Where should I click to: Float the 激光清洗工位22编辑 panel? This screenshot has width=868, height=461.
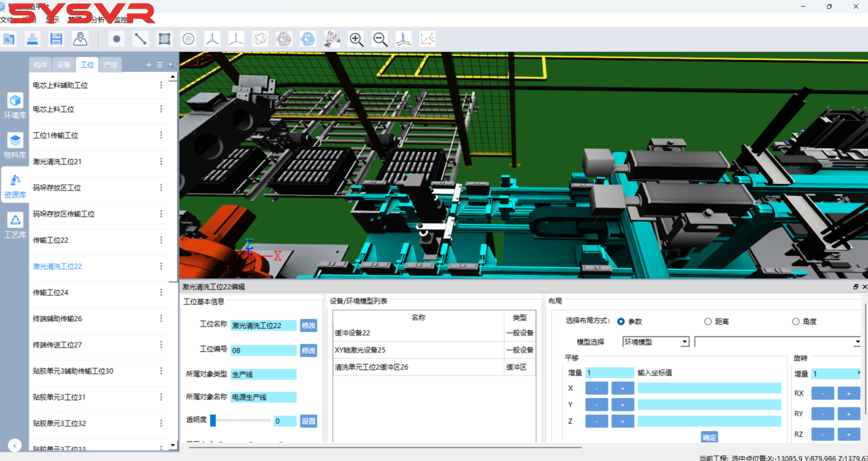tap(856, 286)
